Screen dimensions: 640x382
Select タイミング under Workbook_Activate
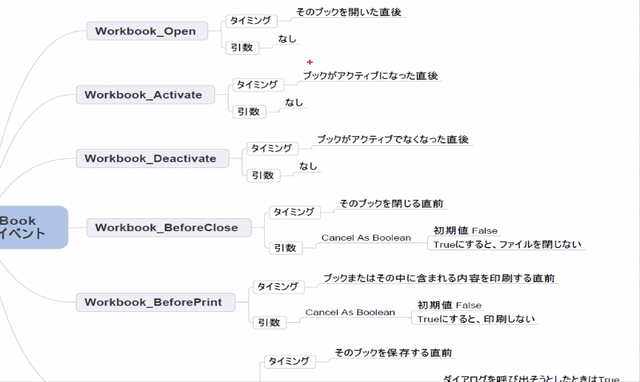[x=258, y=85]
